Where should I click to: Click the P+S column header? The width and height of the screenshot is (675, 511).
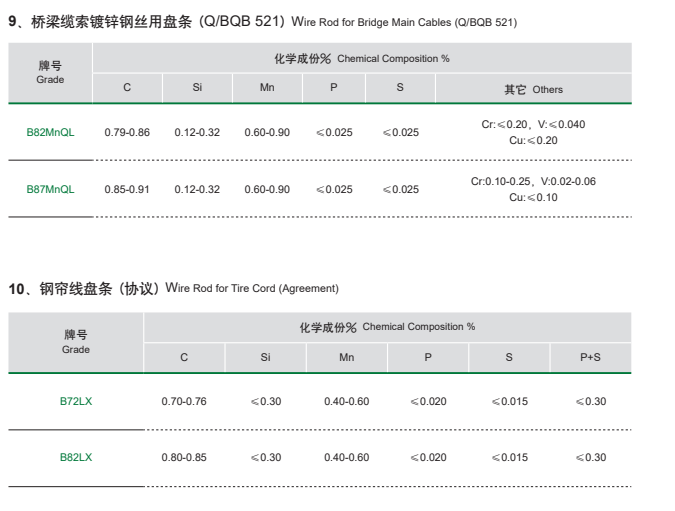[x=591, y=357]
